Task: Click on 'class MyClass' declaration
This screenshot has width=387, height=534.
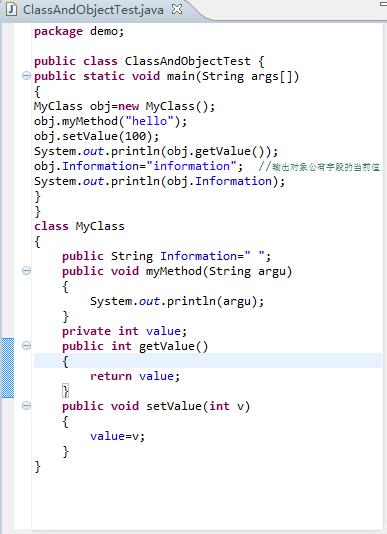Action: pos(79,226)
